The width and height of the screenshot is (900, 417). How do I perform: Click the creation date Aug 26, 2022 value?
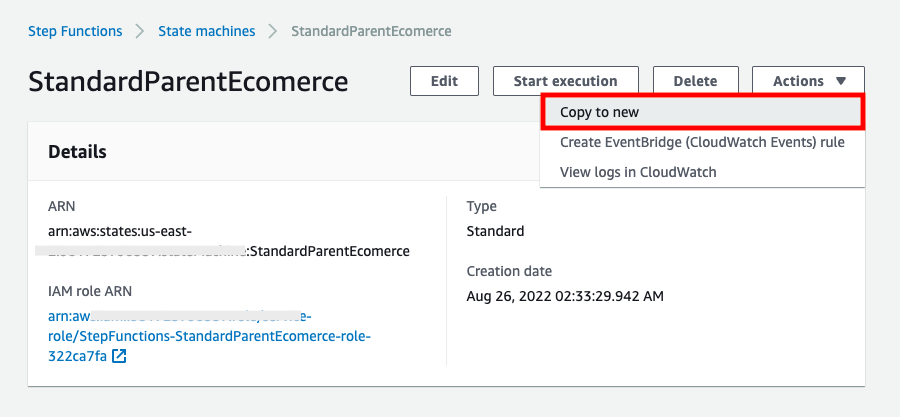[565, 297]
